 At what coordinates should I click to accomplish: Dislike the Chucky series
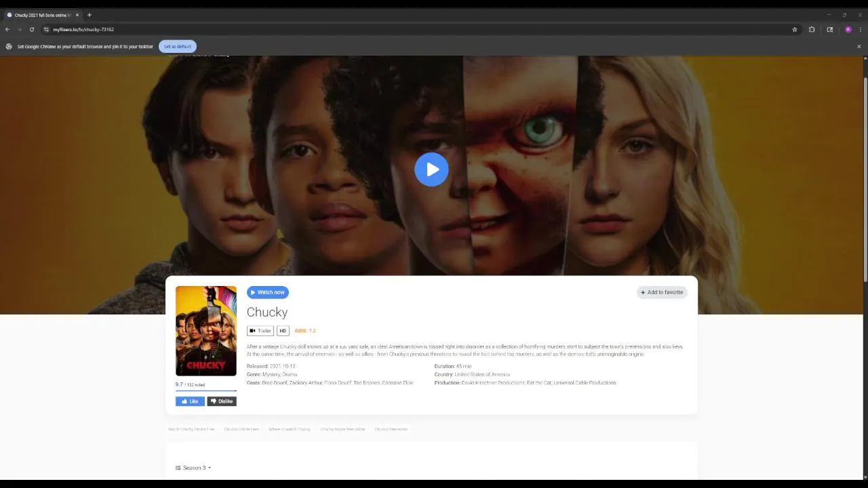pos(222,401)
